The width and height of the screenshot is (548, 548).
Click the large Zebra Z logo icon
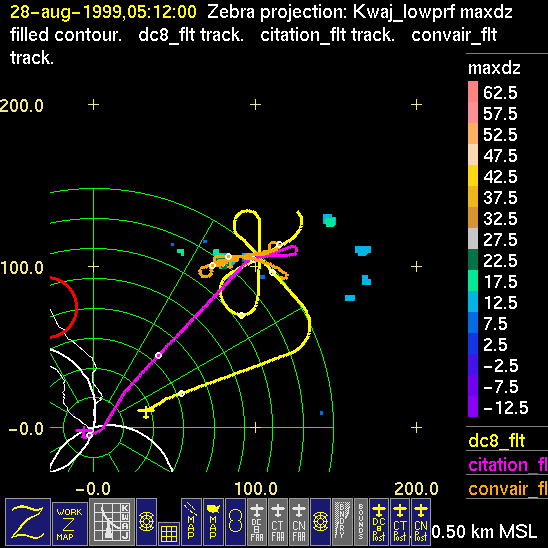tap(28, 522)
